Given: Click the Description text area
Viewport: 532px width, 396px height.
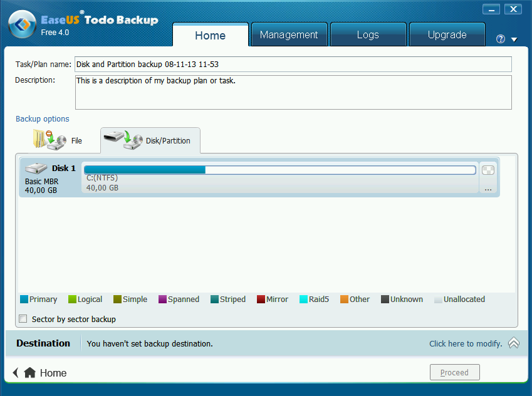Looking at the screenshot, I should [x=293, y=92].
